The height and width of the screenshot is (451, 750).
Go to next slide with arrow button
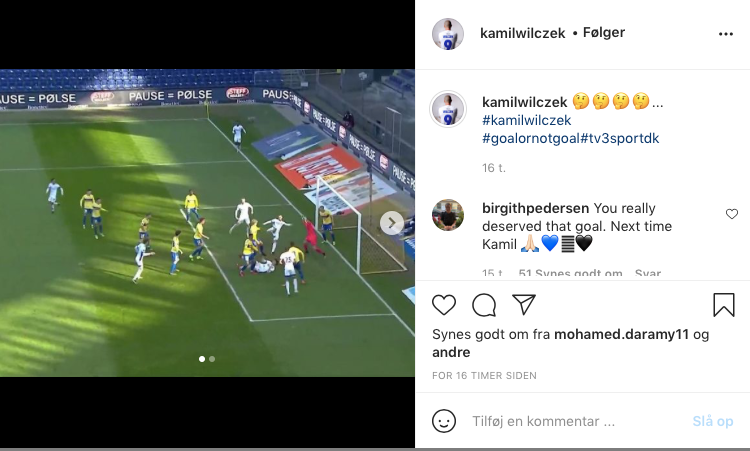pos(392,223)
